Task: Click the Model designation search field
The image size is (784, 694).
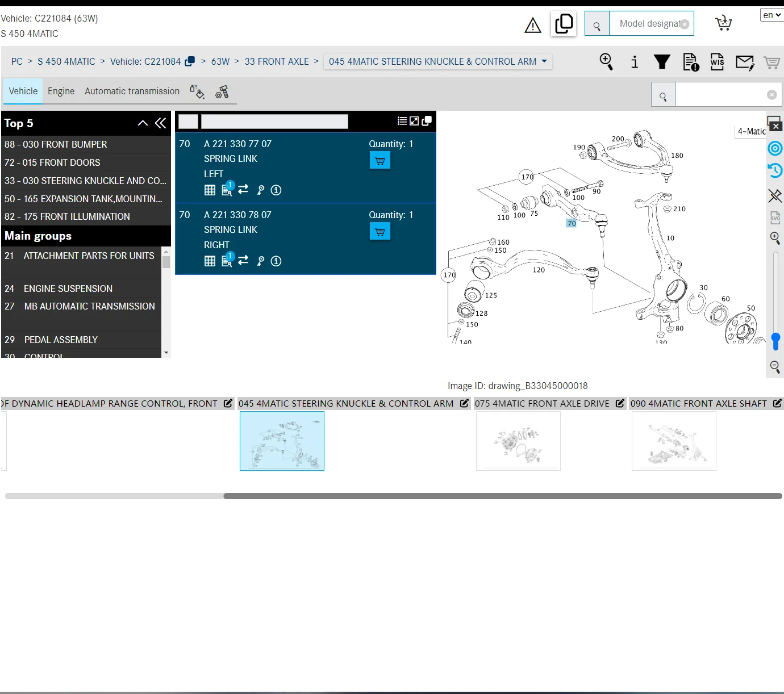Action: [650, 24]
